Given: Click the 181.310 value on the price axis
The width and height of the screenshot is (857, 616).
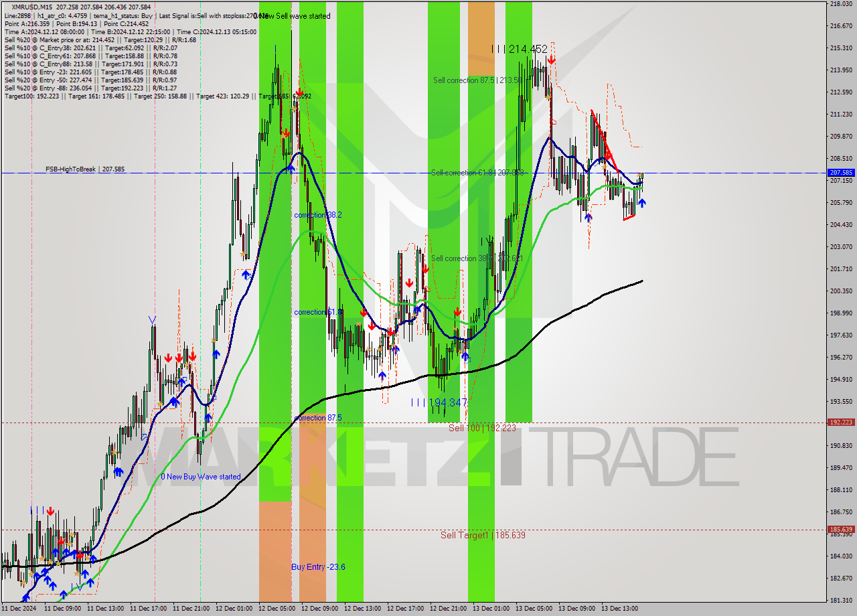Looking at the screenshot, I should [841, 600].
